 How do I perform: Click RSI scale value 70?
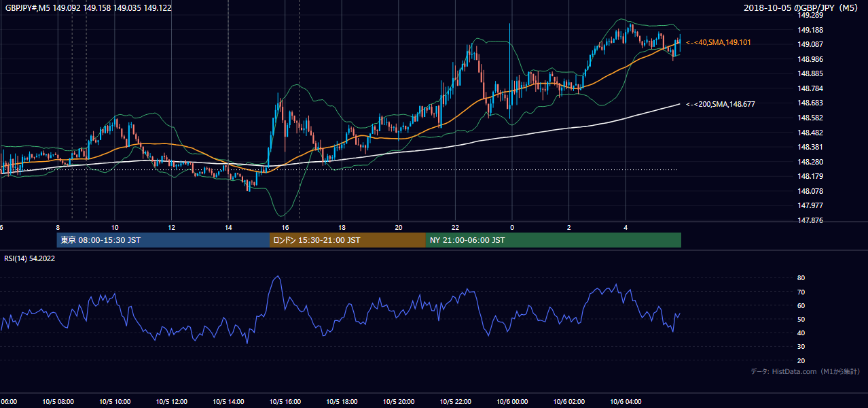point(801,292)
